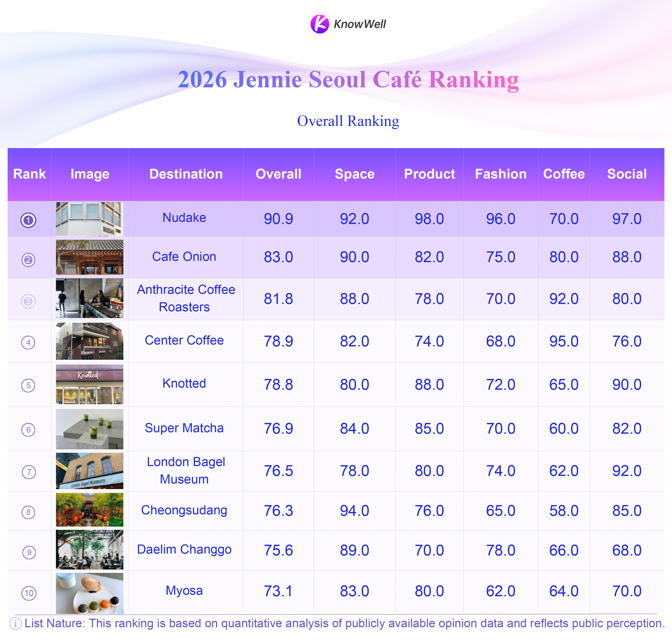
Task: Click the Coffee column header
Action: point(564,174)
